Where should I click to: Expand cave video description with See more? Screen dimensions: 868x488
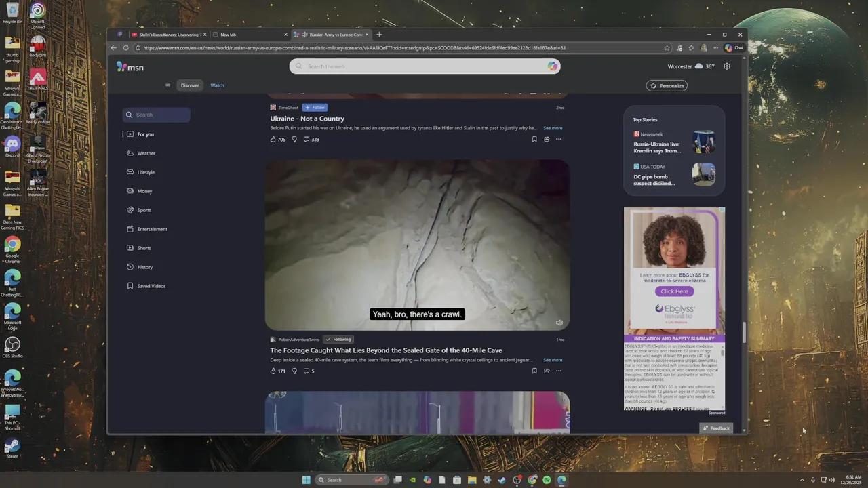[553, 360]
